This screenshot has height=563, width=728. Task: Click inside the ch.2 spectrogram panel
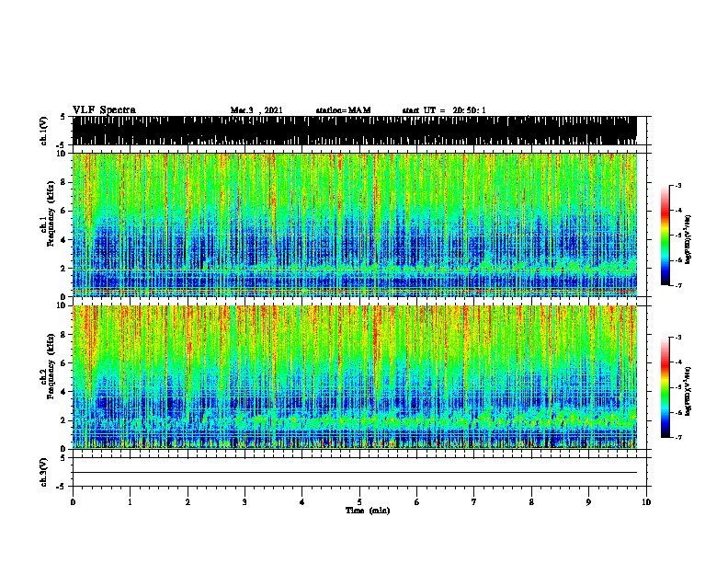point(355,377)
